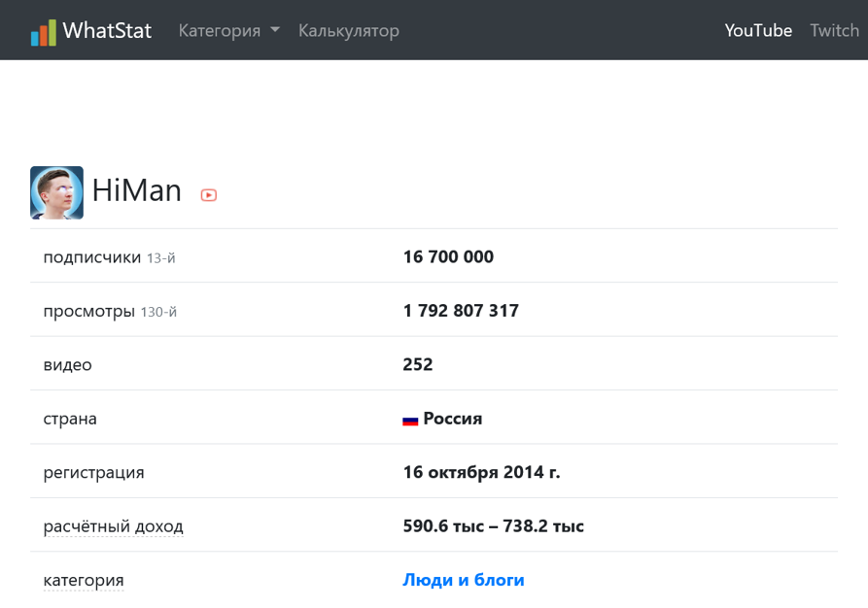Open the red YouTube icon beside HiMan
The image size is (868, 608).
tap(208, 195)
